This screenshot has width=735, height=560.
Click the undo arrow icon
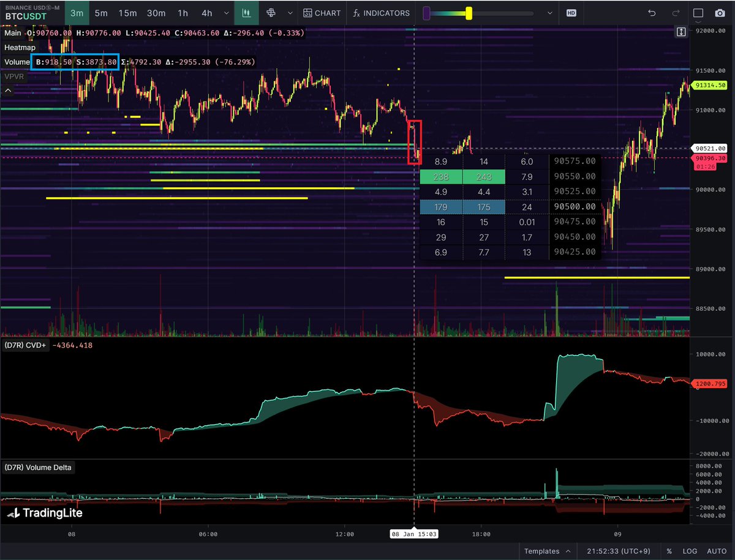[x=652, y=12]
